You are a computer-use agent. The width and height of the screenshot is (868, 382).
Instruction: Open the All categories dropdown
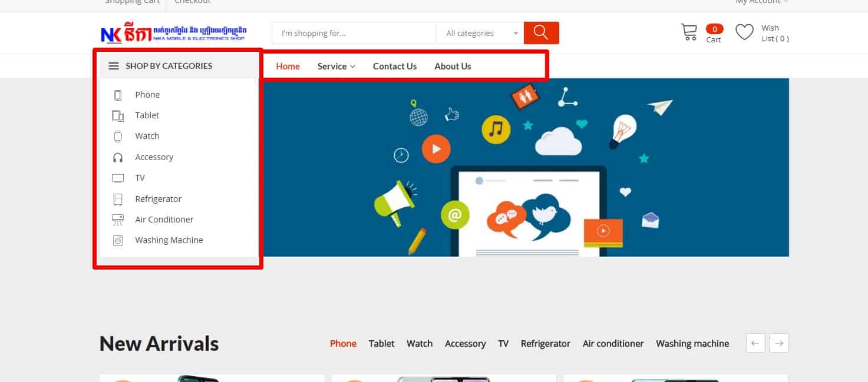pos(479,33)
